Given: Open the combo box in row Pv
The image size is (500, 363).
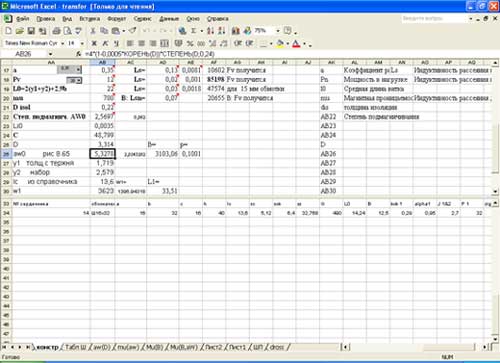Looking at the screenshot, I should tap(74, 80).
